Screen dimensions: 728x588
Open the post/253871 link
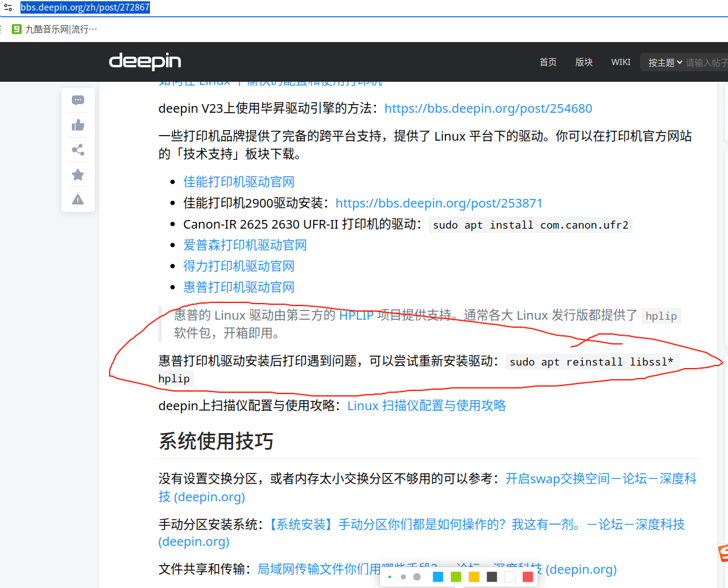pos(439,203)
